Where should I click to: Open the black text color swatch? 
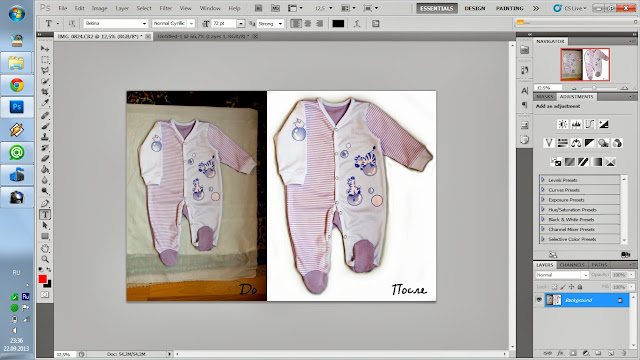pos(338,24)
